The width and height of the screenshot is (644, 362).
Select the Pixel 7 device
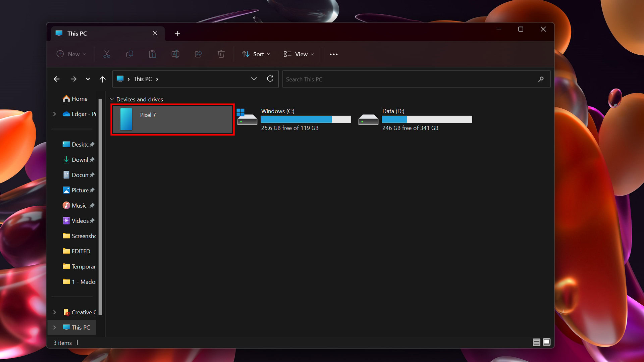tap(172, 119)
